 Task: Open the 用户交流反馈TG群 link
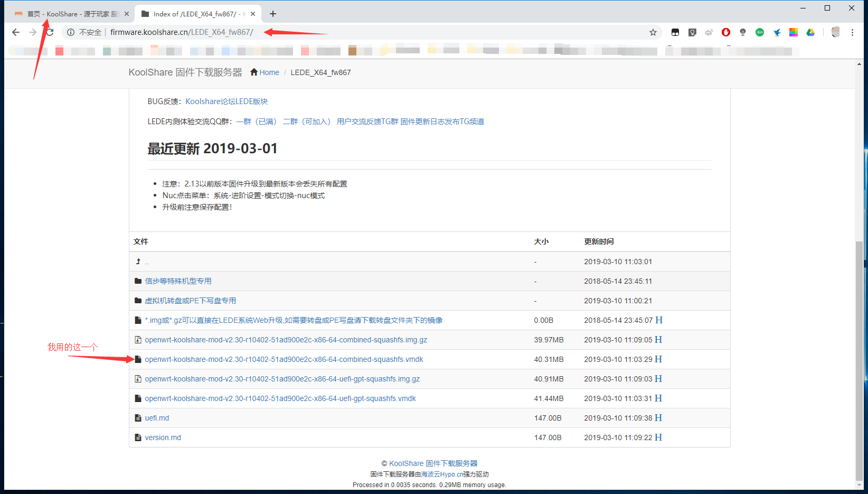click(367, 122)
